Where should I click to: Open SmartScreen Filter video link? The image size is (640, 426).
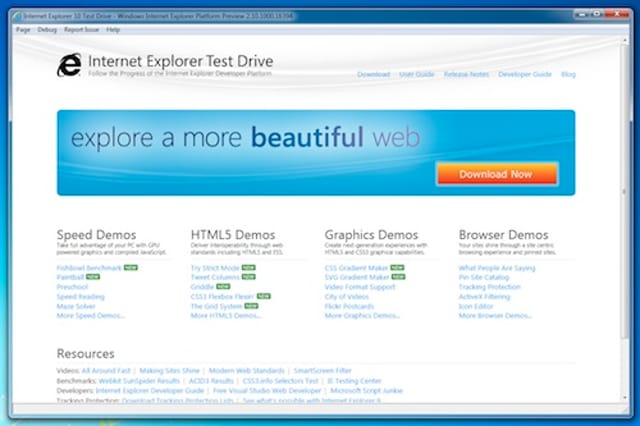pyautogui.click(x=322, y=371)
